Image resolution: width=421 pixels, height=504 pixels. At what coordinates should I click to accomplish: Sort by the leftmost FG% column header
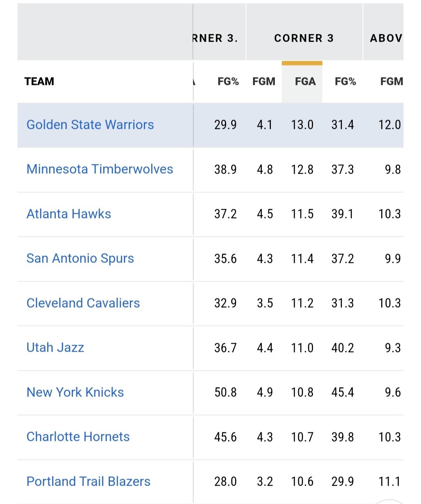coord(228,81)
